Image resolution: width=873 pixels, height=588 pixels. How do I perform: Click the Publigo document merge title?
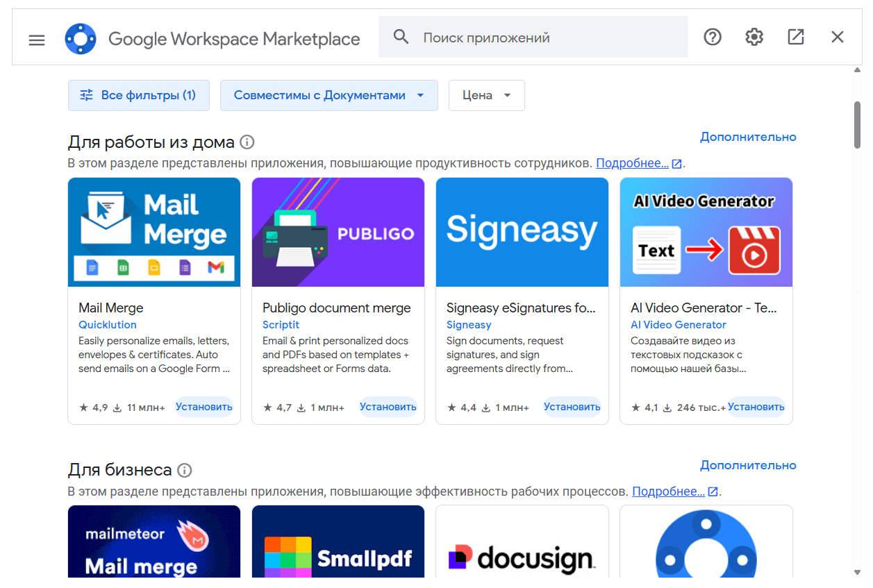(x=337, y=308)
